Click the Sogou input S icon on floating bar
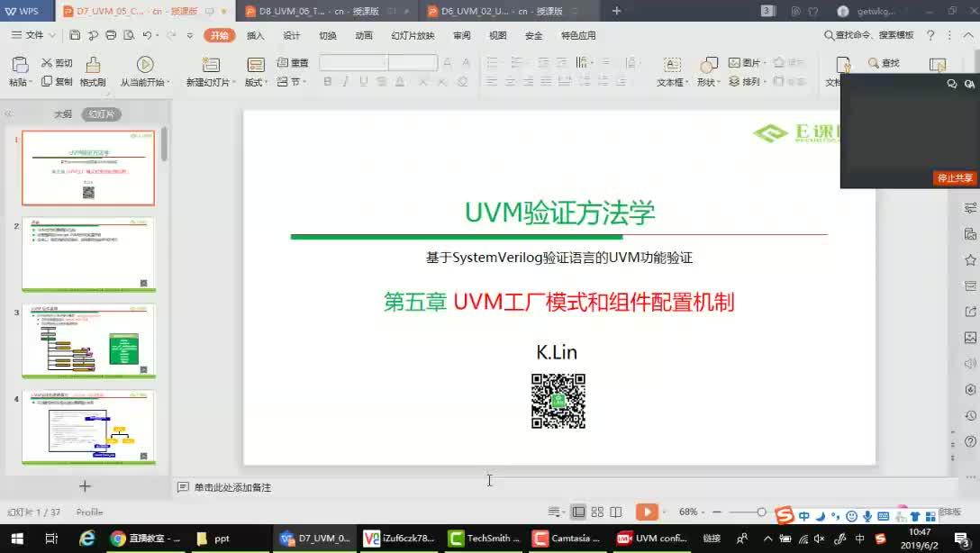Viewport: 980px width, 553px height. 785,515
